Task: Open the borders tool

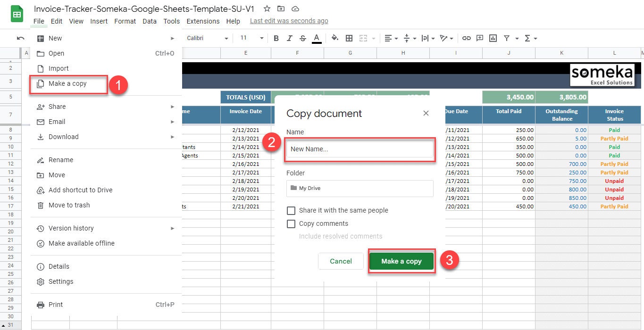Action: click(x=349, y=38)
